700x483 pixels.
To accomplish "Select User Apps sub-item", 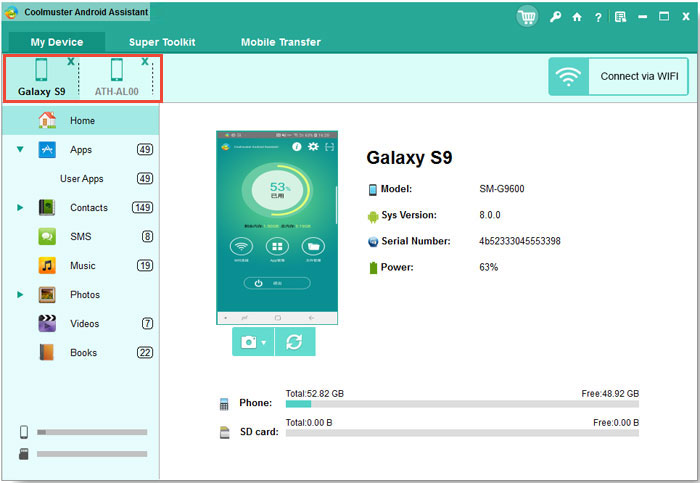I will (x=82, y=179).
